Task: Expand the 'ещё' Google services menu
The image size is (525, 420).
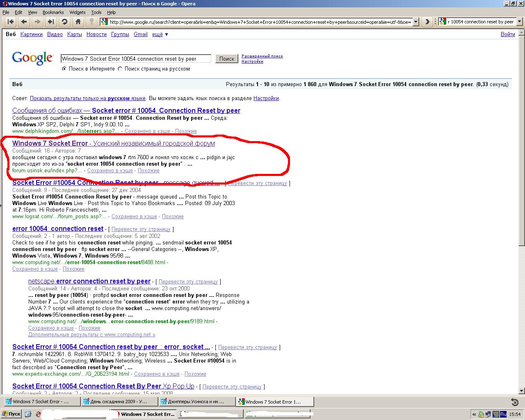Action: pyautogui.click(x=160, y=34)
